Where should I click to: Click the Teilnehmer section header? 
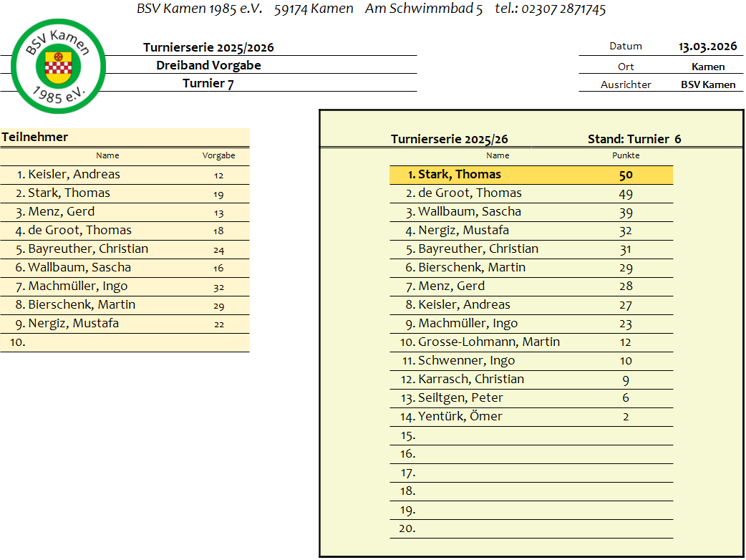pyautogui.click(x=35, y=137)
